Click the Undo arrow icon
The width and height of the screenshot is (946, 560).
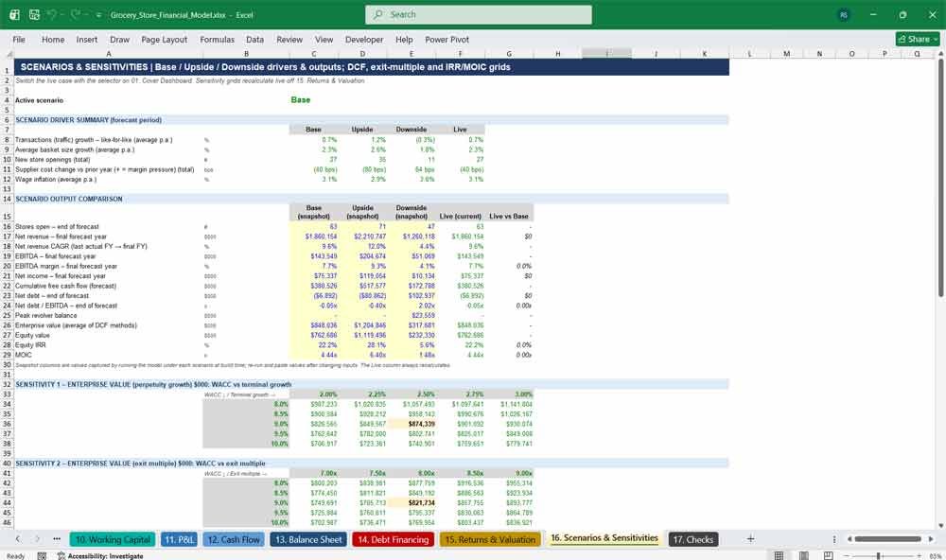click(x=52, y=14)
